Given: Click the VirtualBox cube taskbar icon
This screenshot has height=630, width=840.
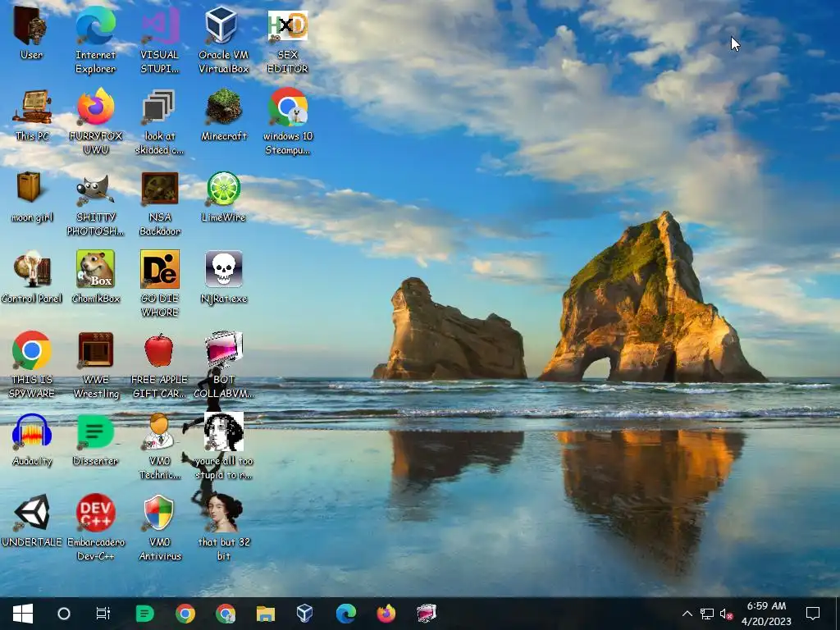Looking at the screenshot, I should [x=305, y=614].
